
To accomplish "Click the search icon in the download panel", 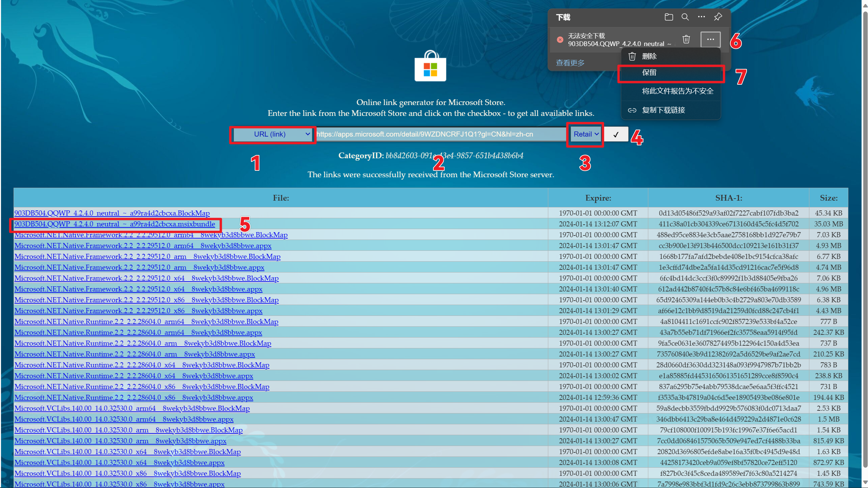I will pos(685,17).
